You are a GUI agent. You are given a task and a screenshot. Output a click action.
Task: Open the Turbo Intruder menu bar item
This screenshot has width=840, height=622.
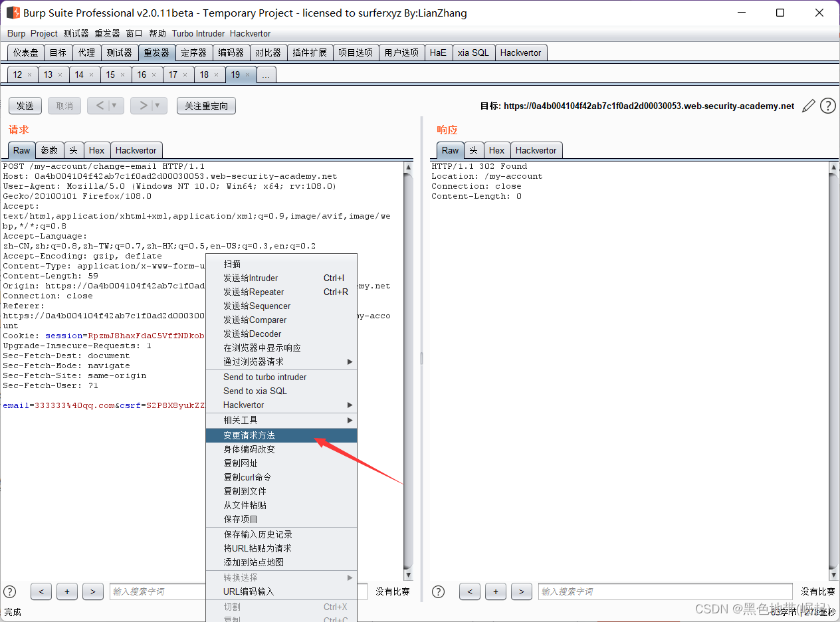[x=199, y=34]
